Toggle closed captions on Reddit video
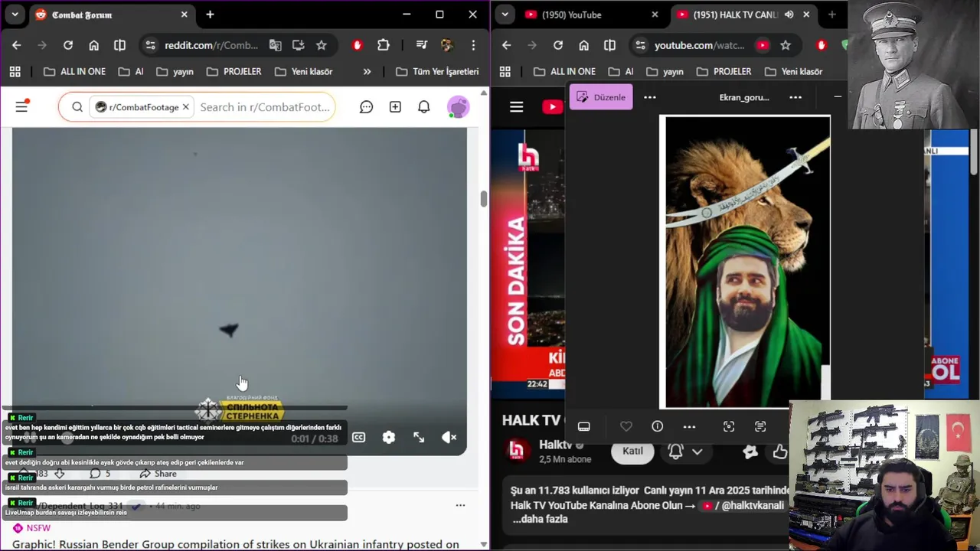This screenshot has height=551, width=980. coord(358,437)
